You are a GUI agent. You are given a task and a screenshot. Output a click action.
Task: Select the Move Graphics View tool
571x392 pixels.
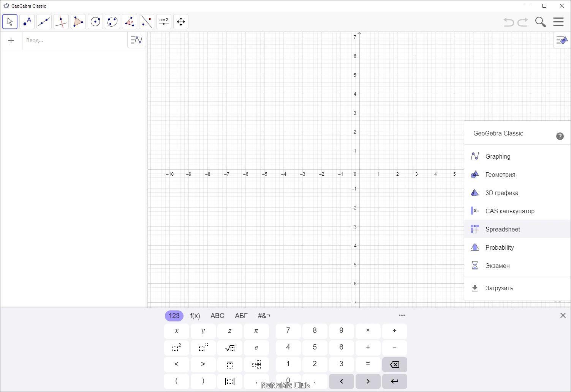tap(181, 22)
